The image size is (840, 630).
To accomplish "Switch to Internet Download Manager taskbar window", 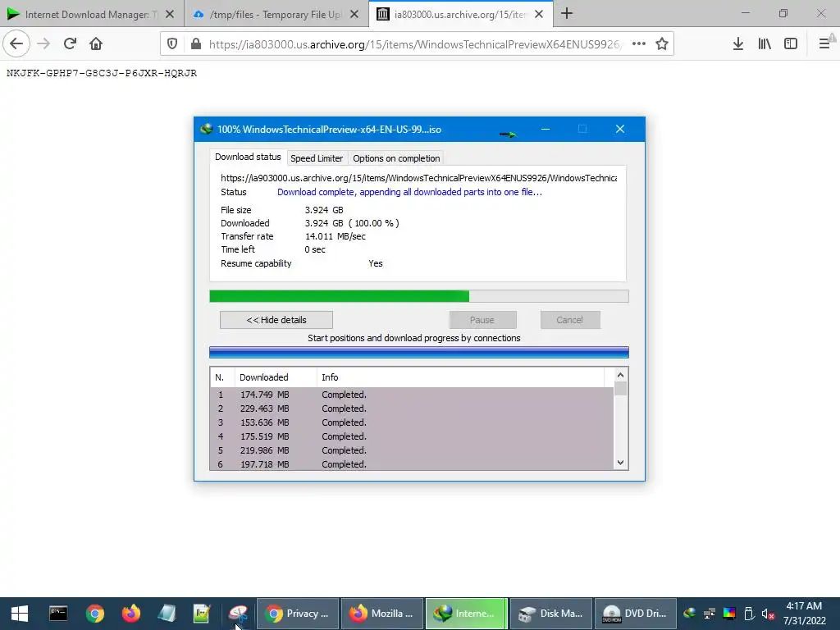I will (x=466, y=614).
